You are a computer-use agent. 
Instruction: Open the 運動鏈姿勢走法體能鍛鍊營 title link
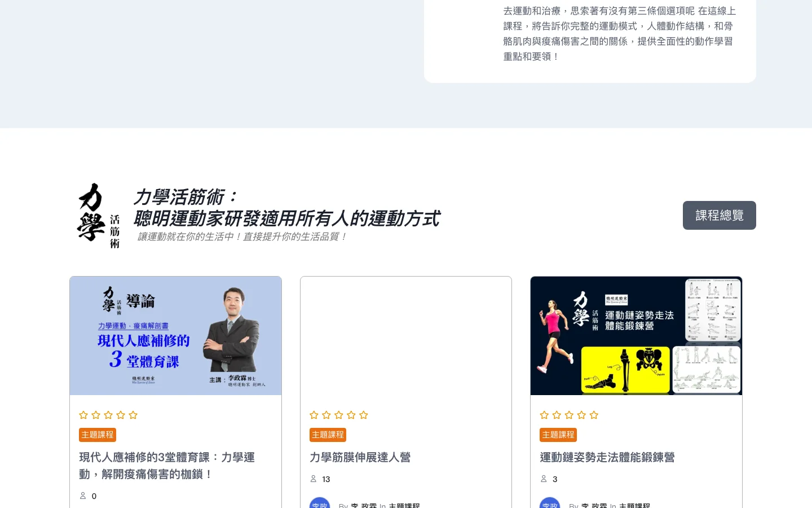coord(607,457)
